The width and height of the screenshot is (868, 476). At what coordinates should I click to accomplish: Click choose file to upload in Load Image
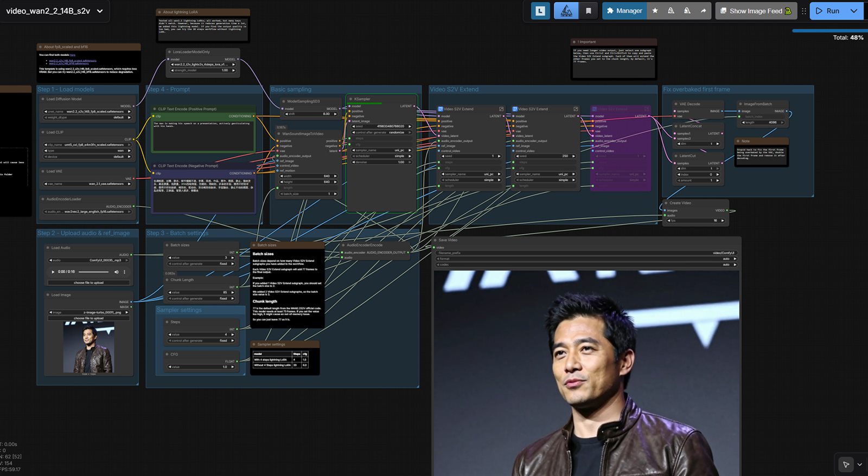pyautogui.click(x=88, y=318)
